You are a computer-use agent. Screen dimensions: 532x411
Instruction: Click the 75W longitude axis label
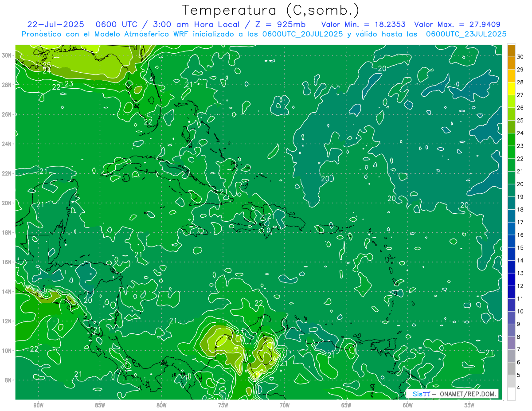pyautogui.click(x=223, y=405)
